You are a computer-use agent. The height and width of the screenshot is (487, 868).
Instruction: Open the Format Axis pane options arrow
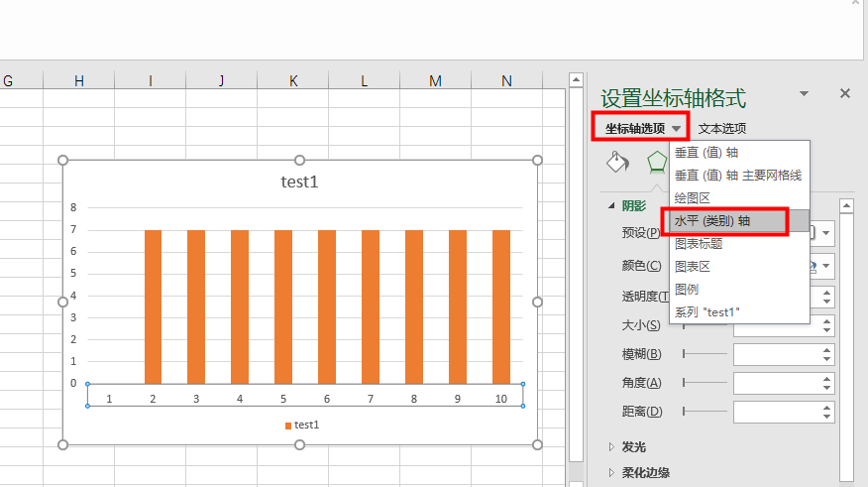804,93
